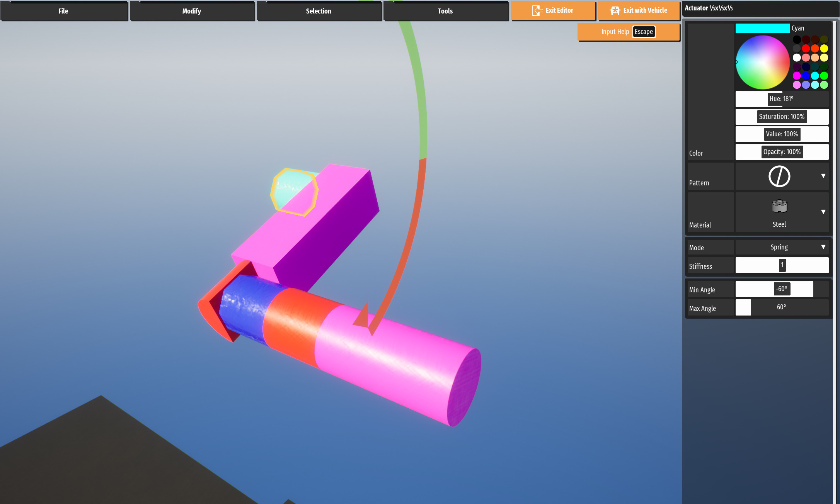Click the Modify menu button

click(x=192, y=11)
